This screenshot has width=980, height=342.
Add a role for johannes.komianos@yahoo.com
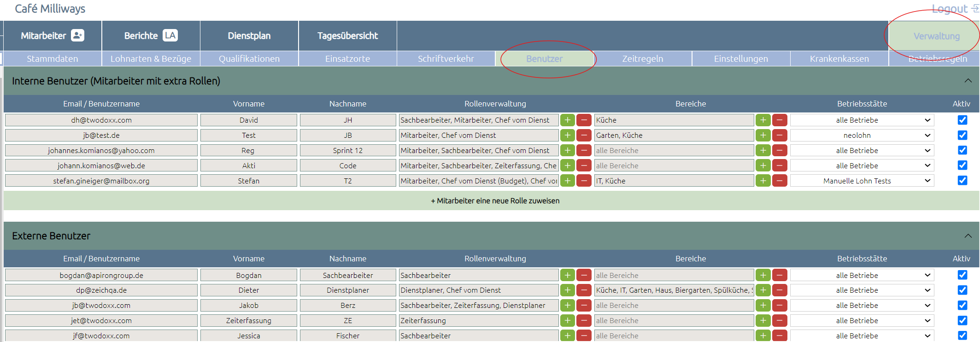pos(568,150)
